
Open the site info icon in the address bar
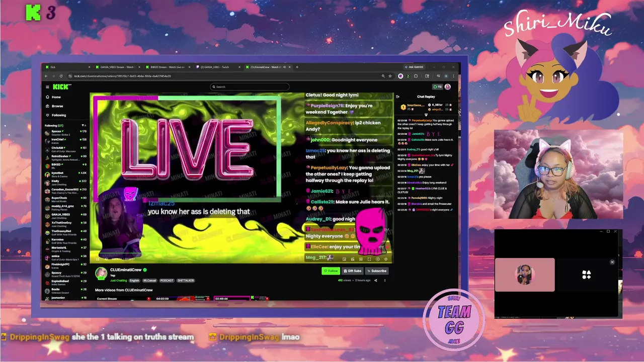tap(70, 76)
